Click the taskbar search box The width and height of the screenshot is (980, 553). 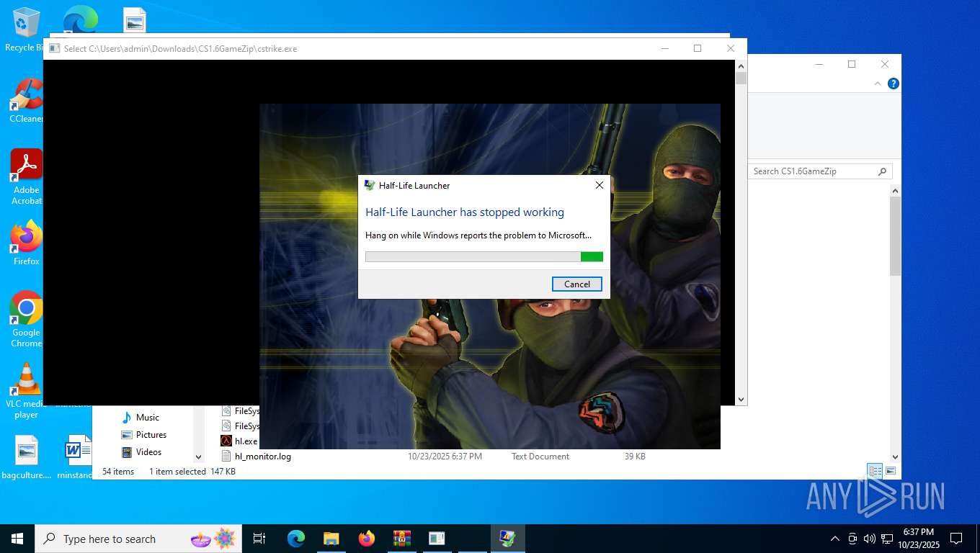138,539
